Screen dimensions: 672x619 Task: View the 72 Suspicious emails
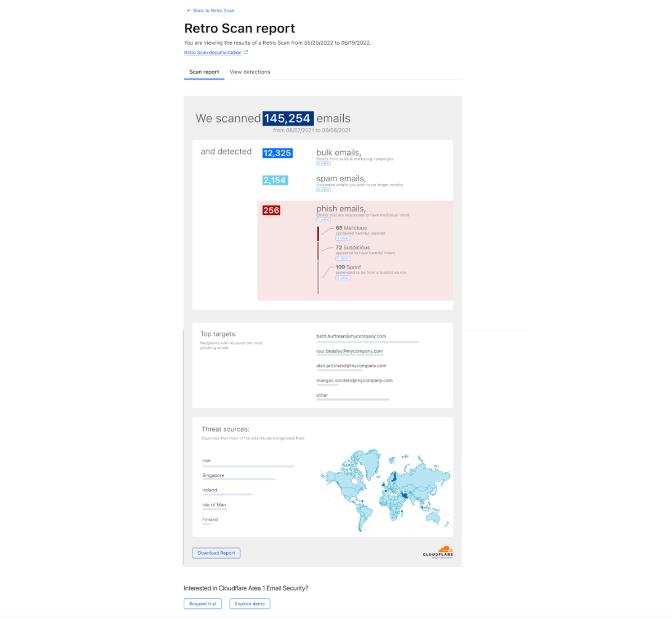pos(343,259)
